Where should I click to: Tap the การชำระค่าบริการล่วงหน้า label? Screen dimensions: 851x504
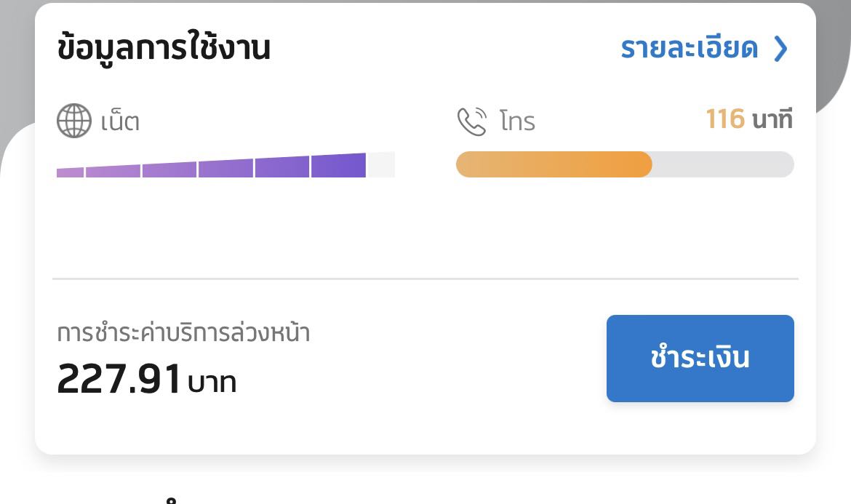pos(183,332)
